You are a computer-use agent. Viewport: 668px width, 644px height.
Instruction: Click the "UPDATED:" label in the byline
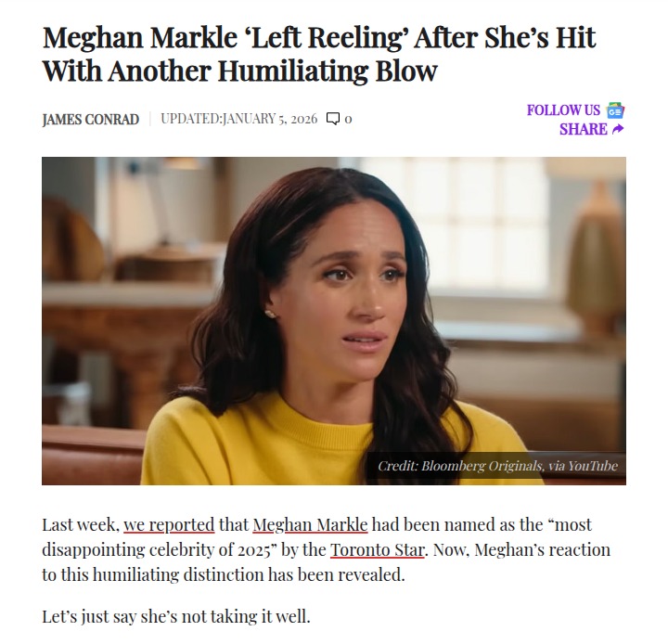[x=190, y=119]
